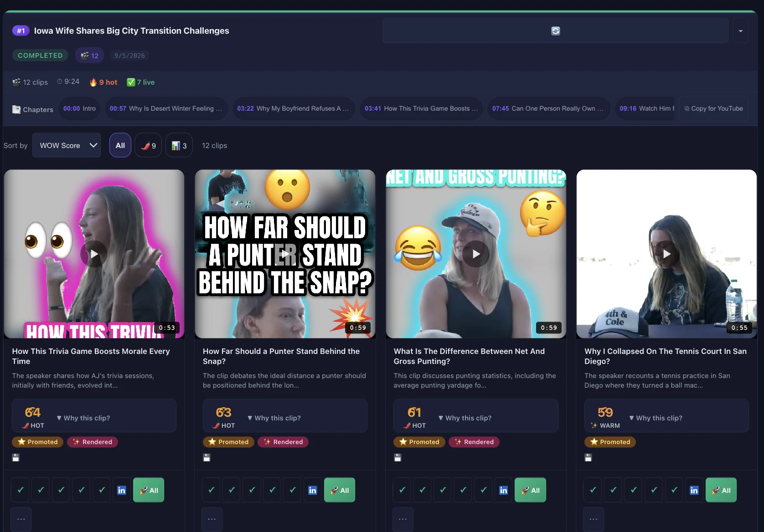Viewport: 764px width, 532px height.
Task: Click LinkedIn icon on Net Gross Punting clip
Action: click(503, 490)
